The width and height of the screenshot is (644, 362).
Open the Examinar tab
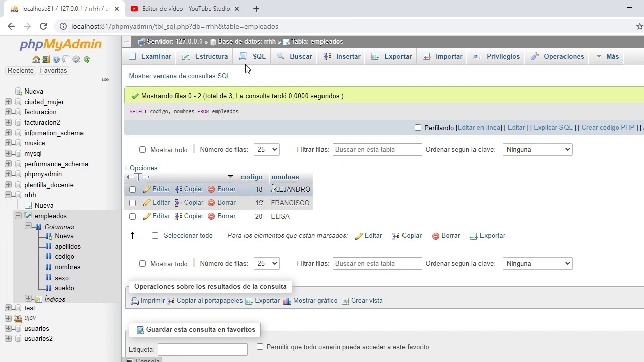tap(150, 56)
